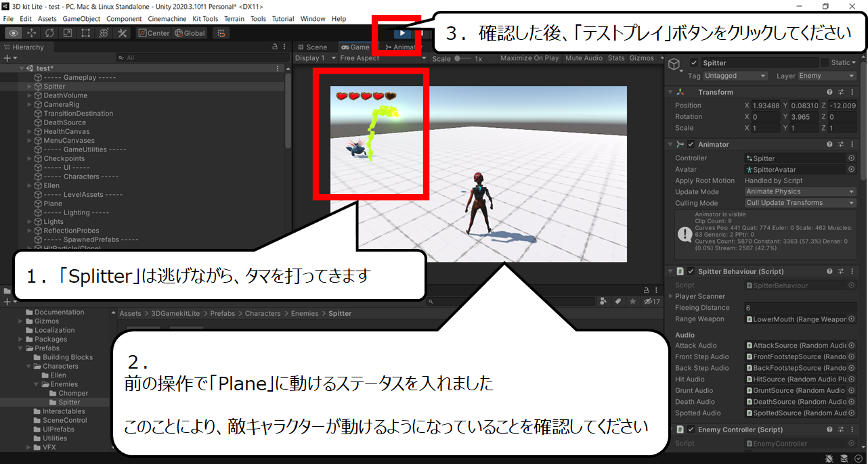Expand the Player Scanner foldout
868x464 pixels.
670,296
